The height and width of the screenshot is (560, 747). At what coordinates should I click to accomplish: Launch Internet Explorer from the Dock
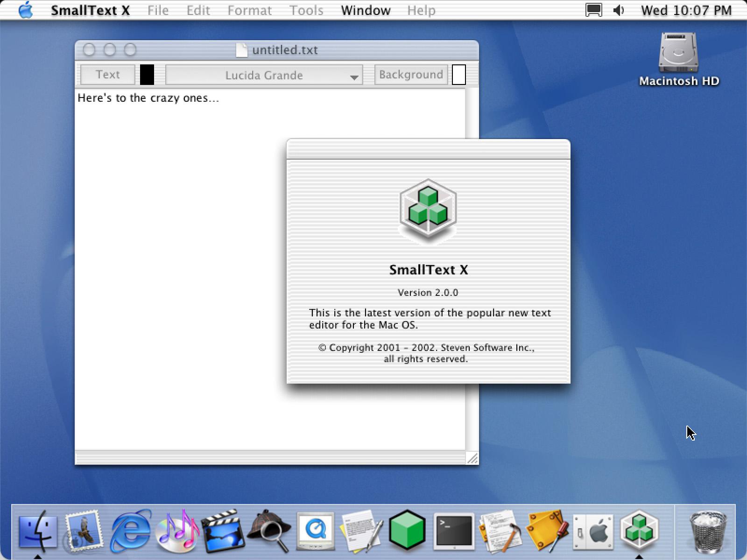(131, 532)
